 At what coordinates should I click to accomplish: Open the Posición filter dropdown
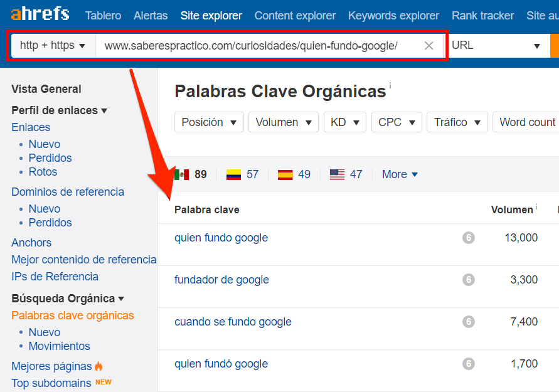209,122
